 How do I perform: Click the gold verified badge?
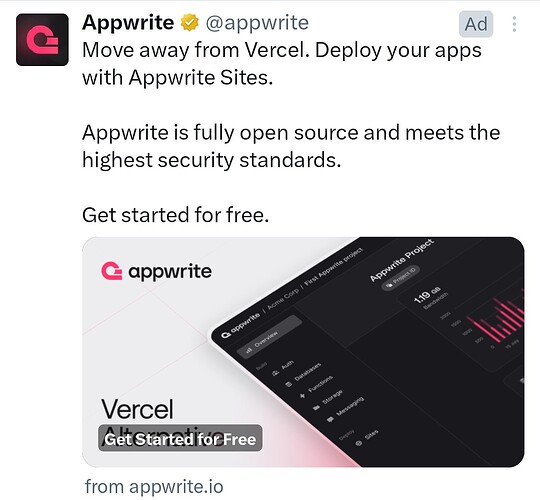[190, 22]
